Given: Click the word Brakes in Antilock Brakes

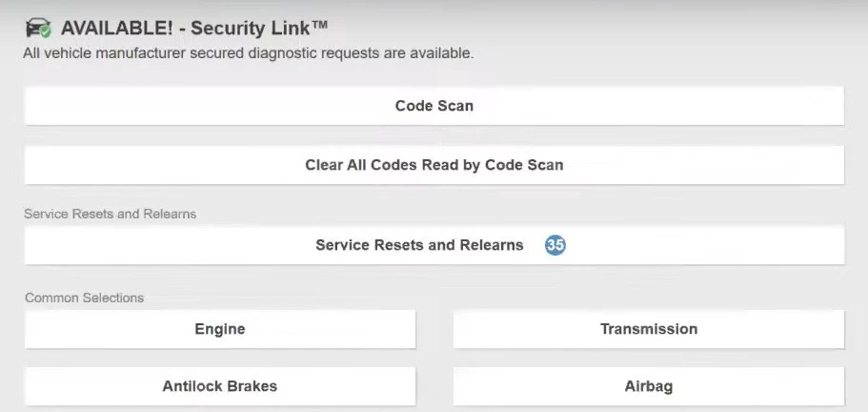Looking at the screenshot, I should tap(253, 386).
